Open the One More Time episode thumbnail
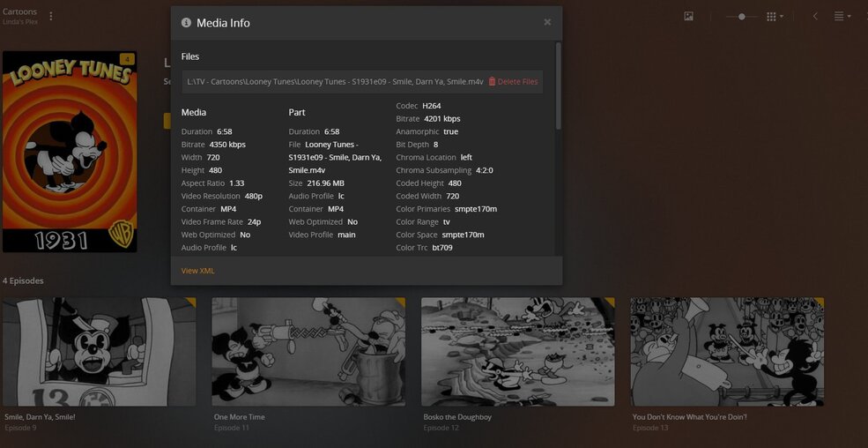This screenshot has height=448, width=868. (308, 352)
